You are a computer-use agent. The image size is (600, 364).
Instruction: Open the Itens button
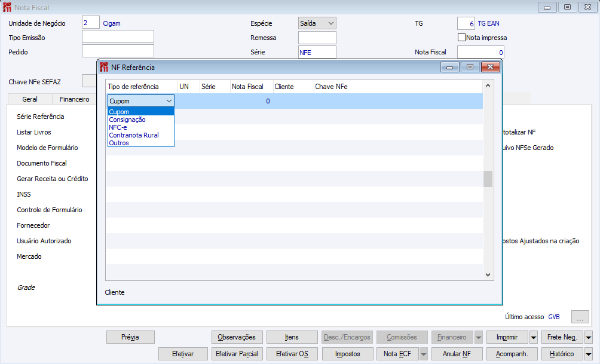click(292, 337)
